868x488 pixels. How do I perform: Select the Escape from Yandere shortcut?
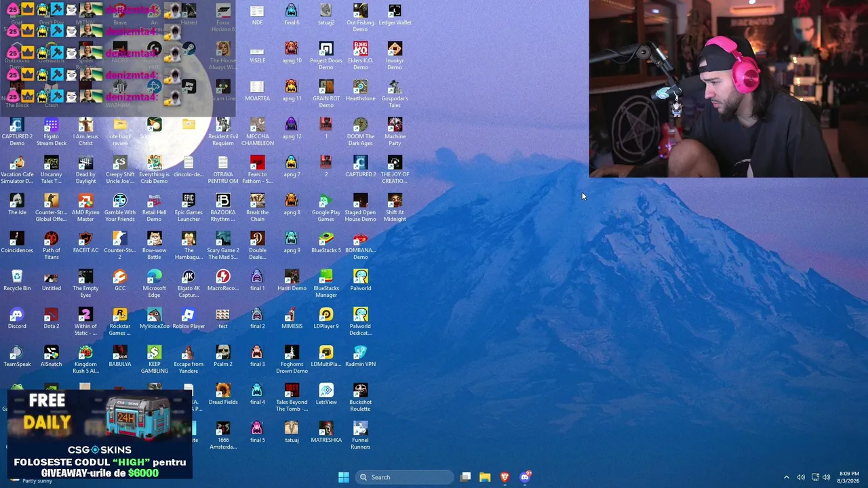[189, 360]
